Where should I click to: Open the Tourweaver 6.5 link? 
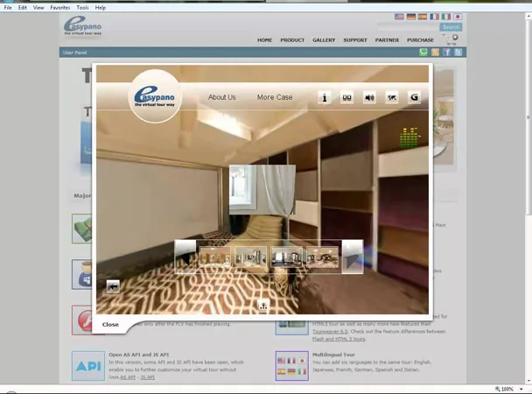click(330, 332)
